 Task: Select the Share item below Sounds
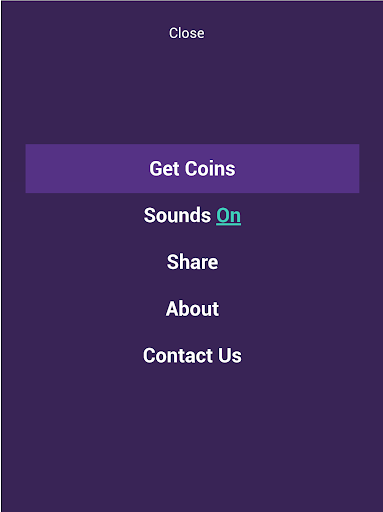(x=192, y=262)
